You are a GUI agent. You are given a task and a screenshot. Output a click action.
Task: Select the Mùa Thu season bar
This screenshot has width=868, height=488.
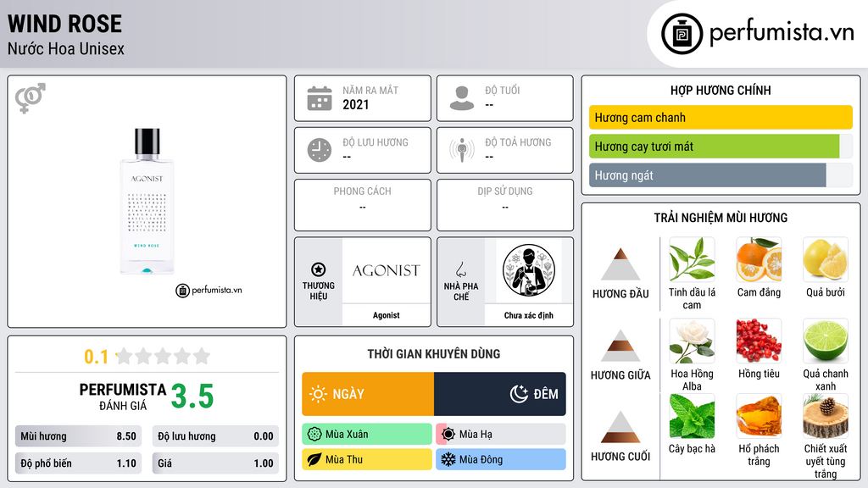point(367,459)
